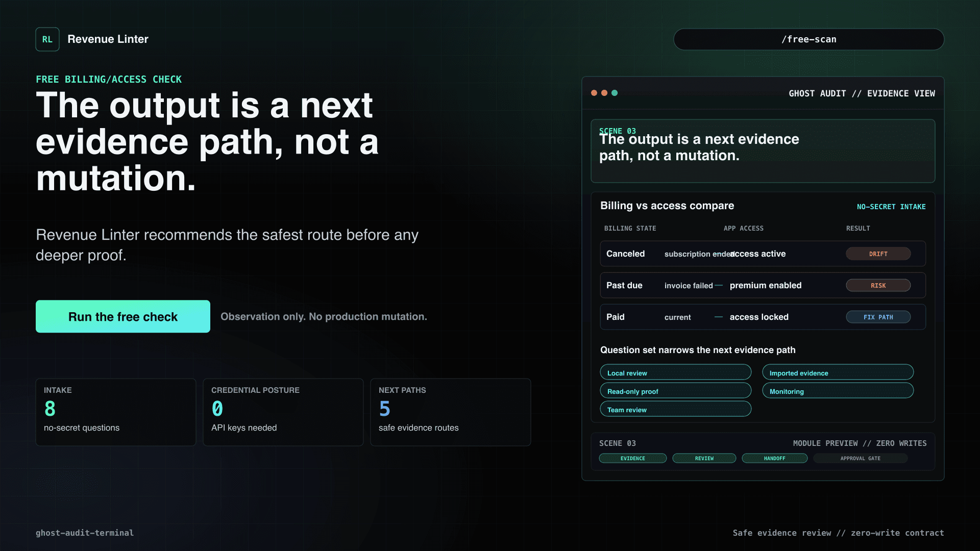This screenshot has height=551, width=980.
Task: Click the /free-scan address bar
Action: pos(809,39)
